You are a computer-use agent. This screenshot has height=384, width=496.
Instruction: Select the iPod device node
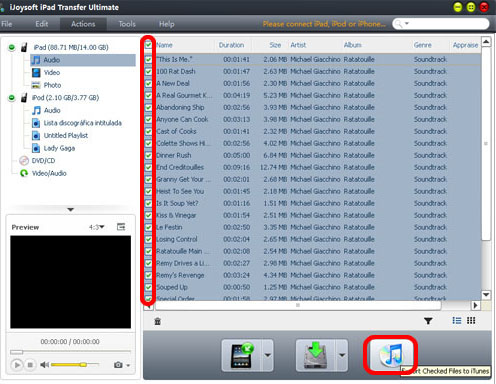[x=65, y=98]
